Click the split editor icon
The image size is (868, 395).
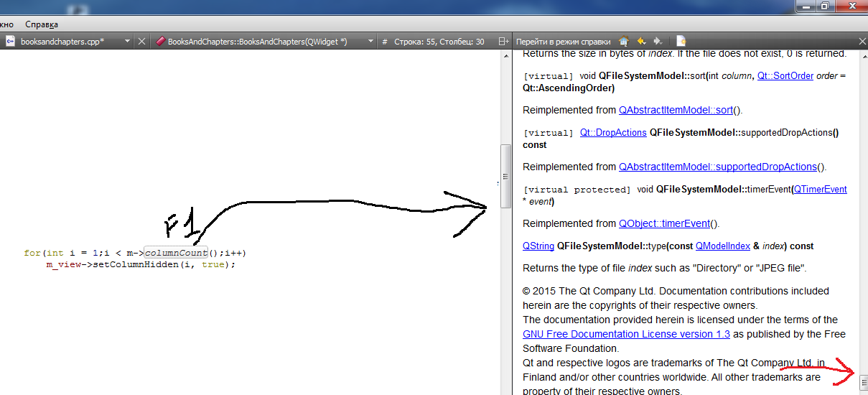(x=503, y=42)
